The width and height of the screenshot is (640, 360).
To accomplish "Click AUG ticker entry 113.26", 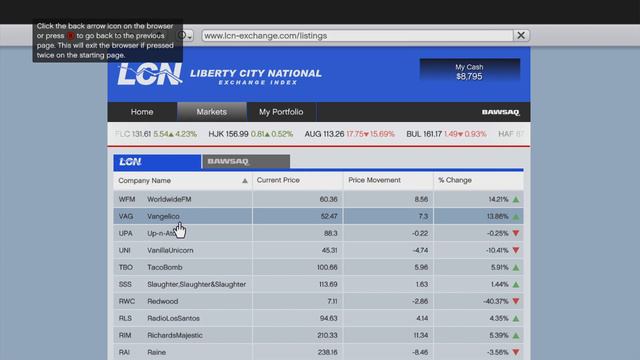I will (350, 134).
